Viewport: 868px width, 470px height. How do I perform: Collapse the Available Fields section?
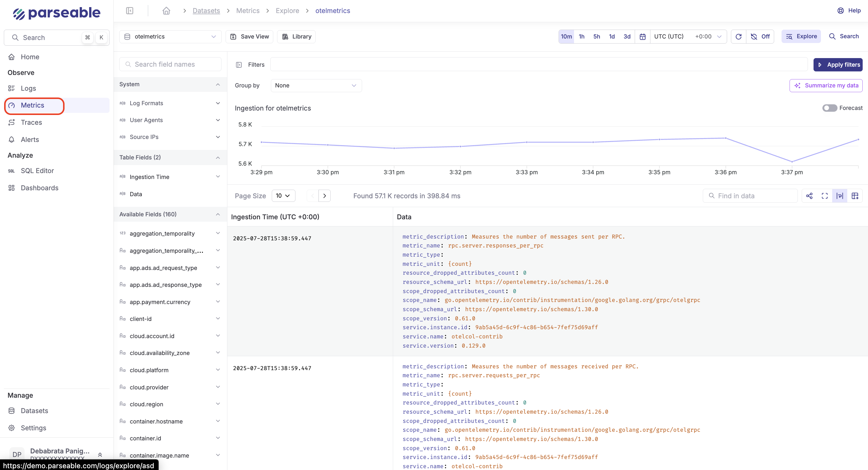tap(218, 214)
